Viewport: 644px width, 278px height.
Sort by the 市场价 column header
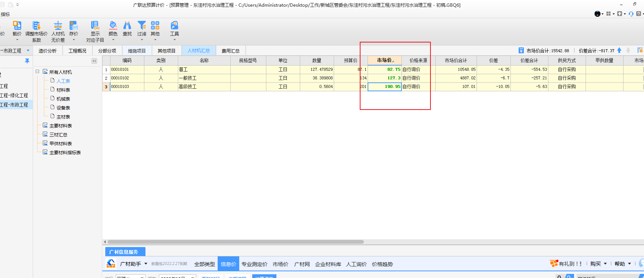click(x=385, y=60)
